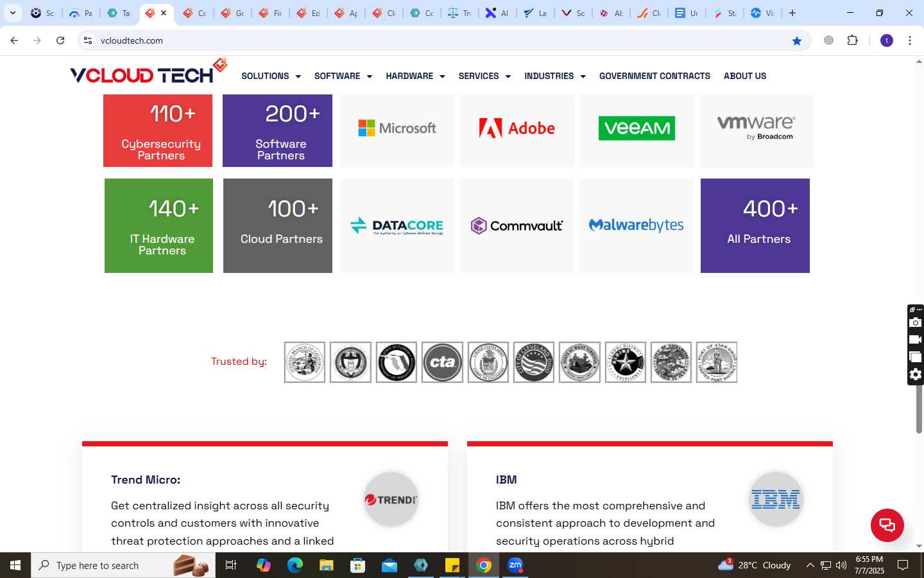The height and width of the screenshot is (578, 924).
Task: Open the 400+ All Partners tile
Action: (x=755, y=225)
